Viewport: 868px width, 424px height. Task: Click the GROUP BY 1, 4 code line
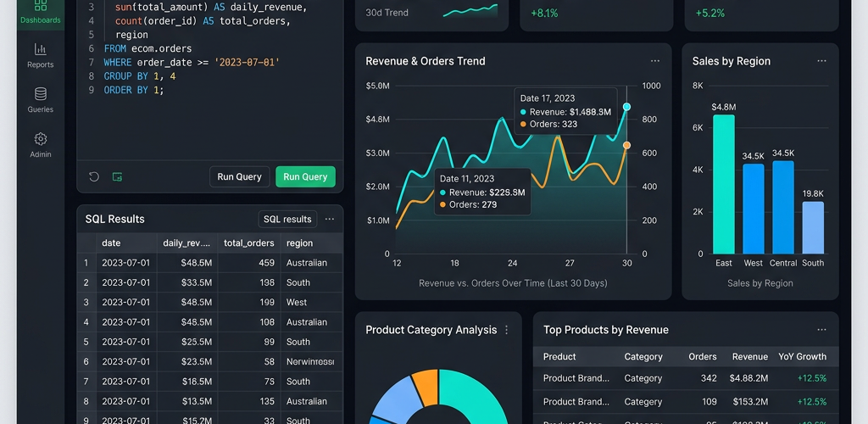click(140, 76)
